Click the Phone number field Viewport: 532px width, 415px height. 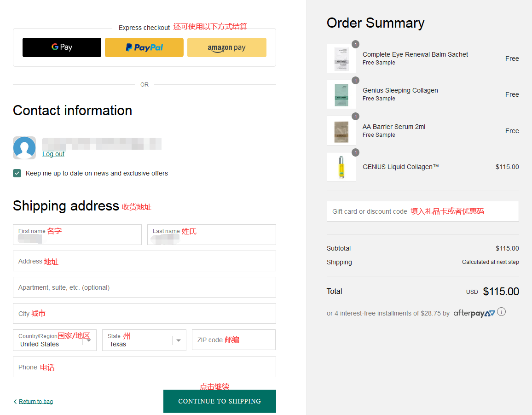[x=145, y=367]
